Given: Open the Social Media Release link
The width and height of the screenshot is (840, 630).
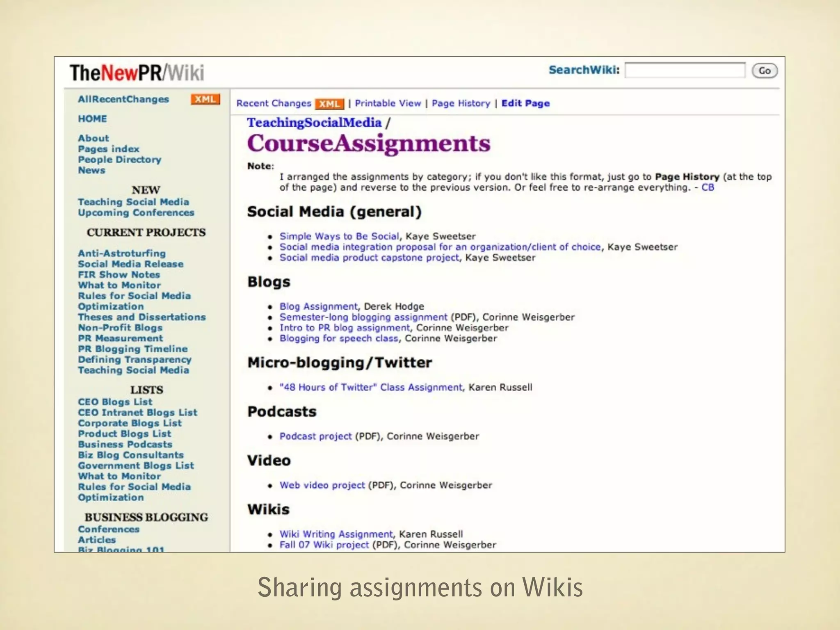Looking at the screenshot, I should click(130, 264).
